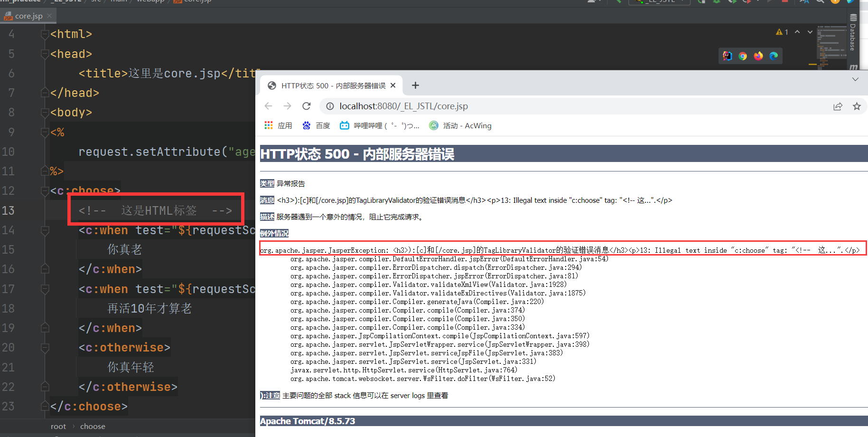Image resolution: width=868 pixels, height=437 pixels.
Task: Click the address bar URL localhost:8080/_EL_JSTL/core.jsp
Action: click(x=403, y=106)
